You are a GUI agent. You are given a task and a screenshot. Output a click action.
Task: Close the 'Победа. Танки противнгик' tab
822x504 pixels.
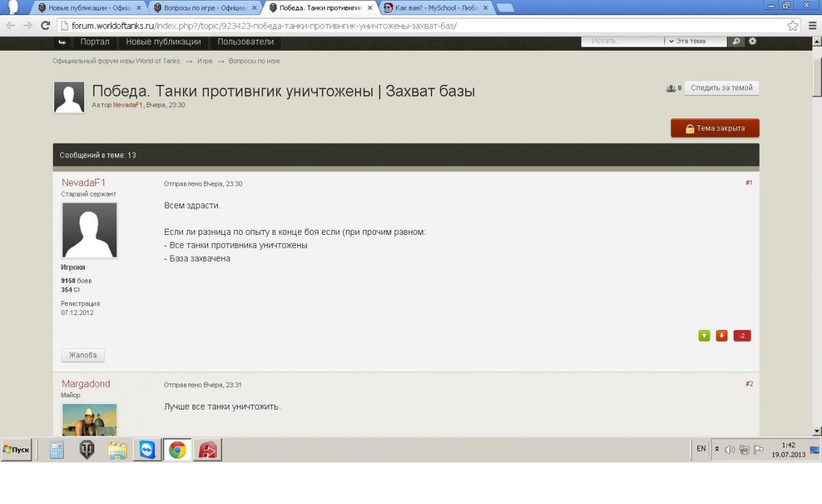(370, 8)
